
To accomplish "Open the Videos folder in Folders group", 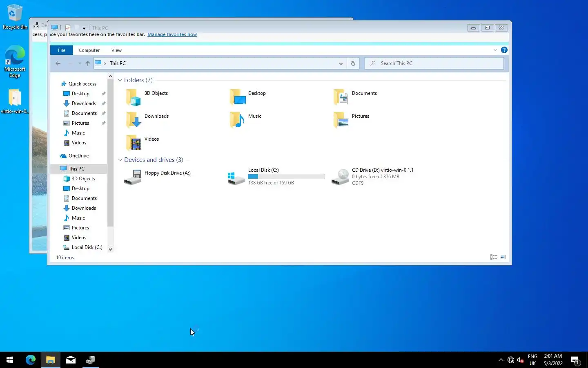I will click(133, 143).
